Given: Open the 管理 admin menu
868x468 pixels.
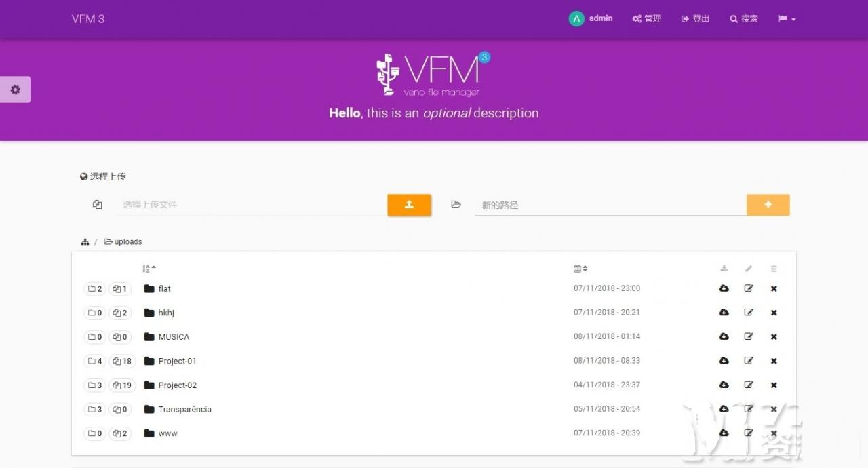Looking at the screenshot, I should (647, 19).
